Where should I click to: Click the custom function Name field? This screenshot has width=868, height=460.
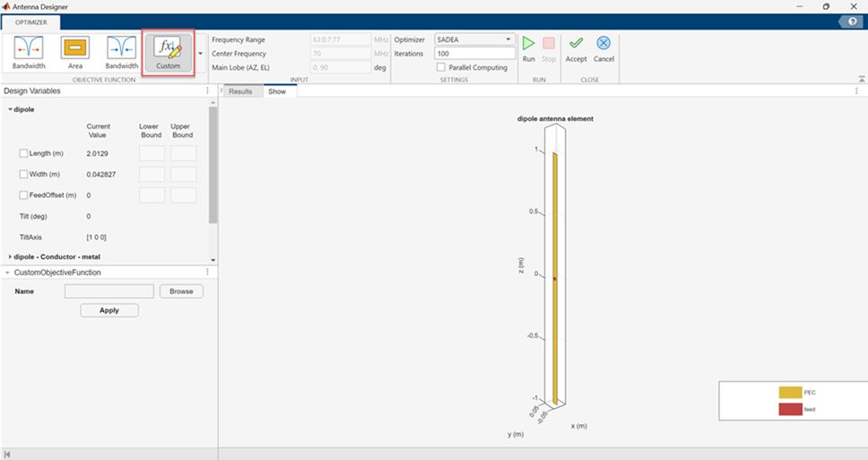click(x=109, y=291)
